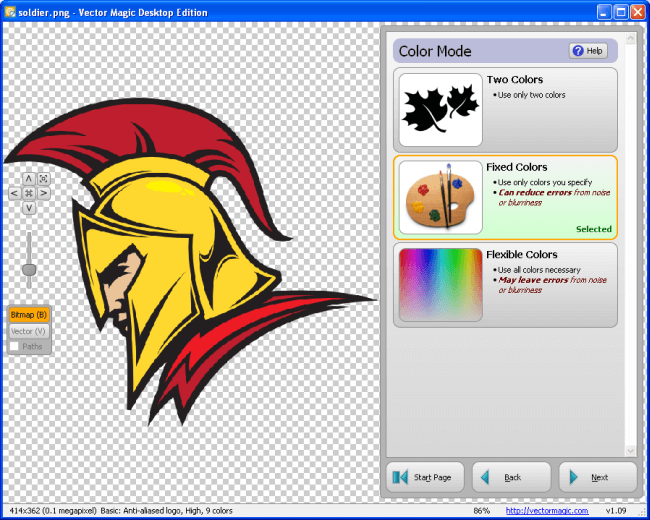Click the 'Color Mode' heading

tap(435, 51)
